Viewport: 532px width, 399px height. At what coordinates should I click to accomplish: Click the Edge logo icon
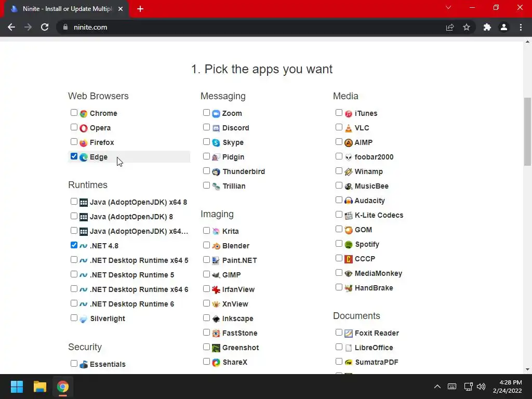(x=84, y=157)
